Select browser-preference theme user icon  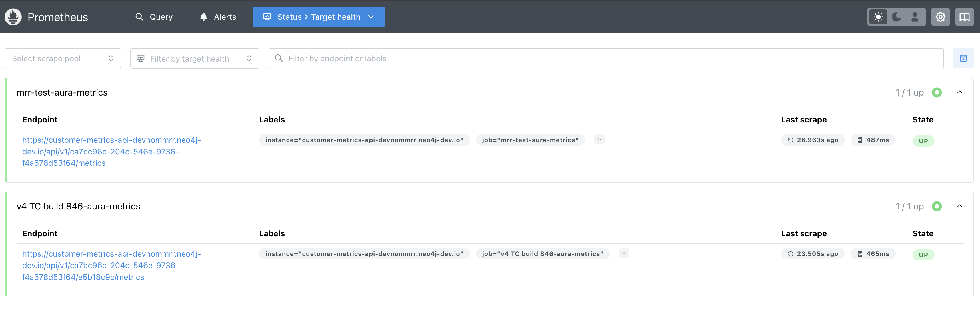pyautogui.click(x=915, y=17)
